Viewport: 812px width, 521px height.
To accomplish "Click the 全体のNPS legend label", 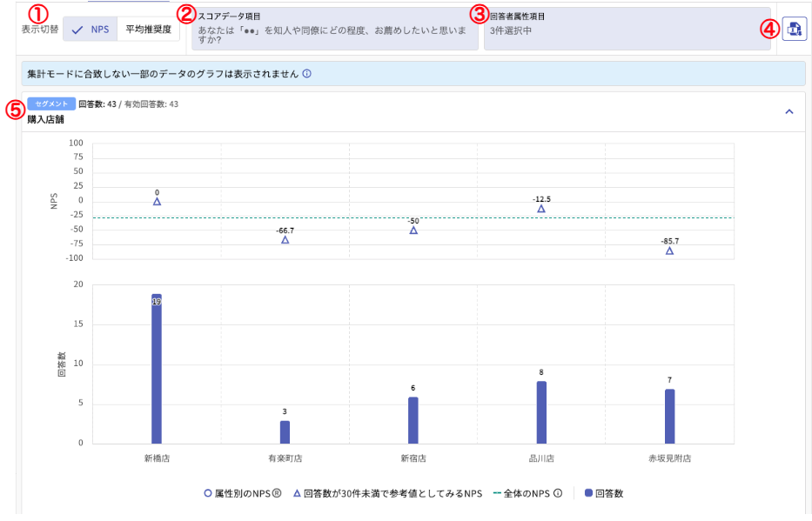I will coord(527,492).
